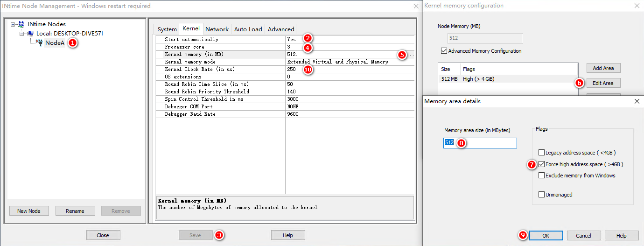Click the Add Area button
The image size is (644, 246).
[603, 68]
